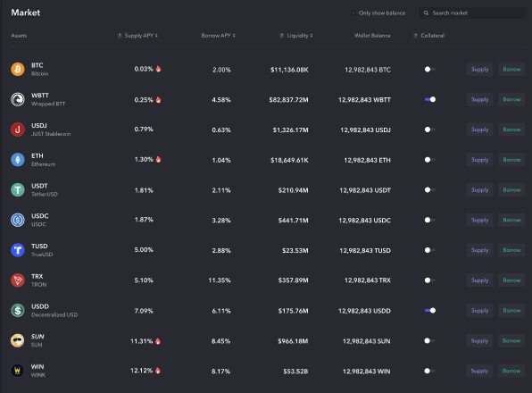Click the help icon before Collateral
The height and width of the screenshot is (393, 532).
coord(416,36)
